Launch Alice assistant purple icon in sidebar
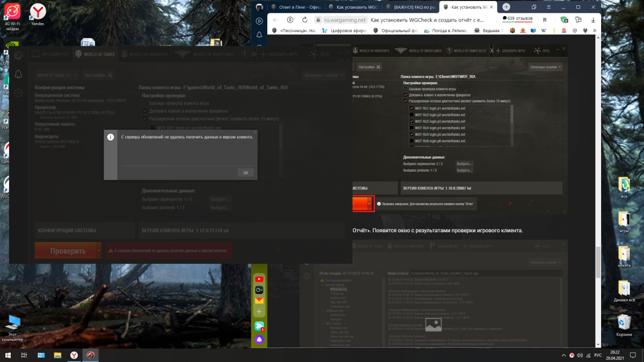 pyautogui.click(x=259, y=339)
